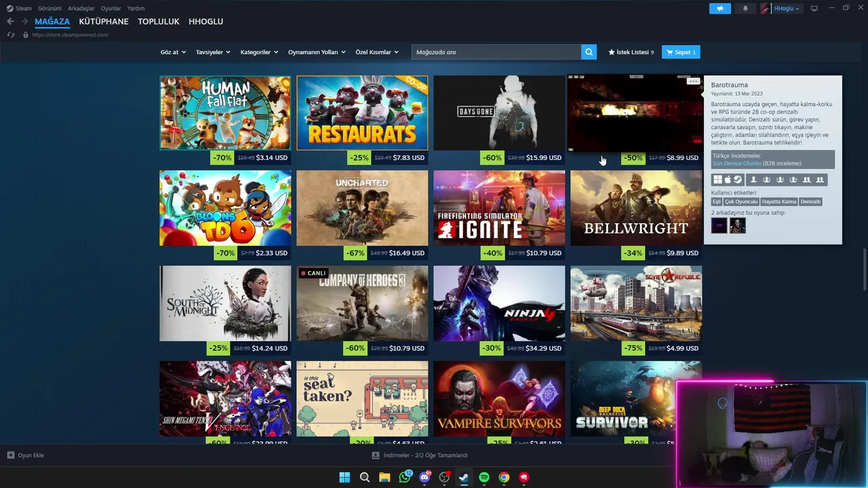Open the Steam menu
Viewport: 868px width, 488px height.
click(x=20, y=8)
